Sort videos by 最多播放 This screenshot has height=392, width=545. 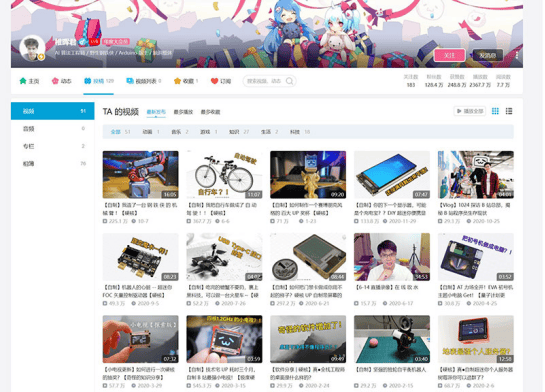tap(183, 112)
